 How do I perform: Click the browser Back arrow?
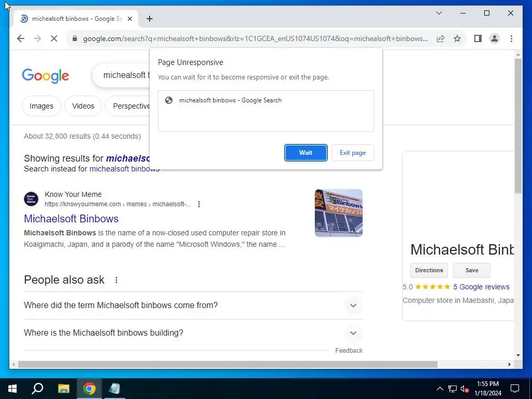(21, 38)
